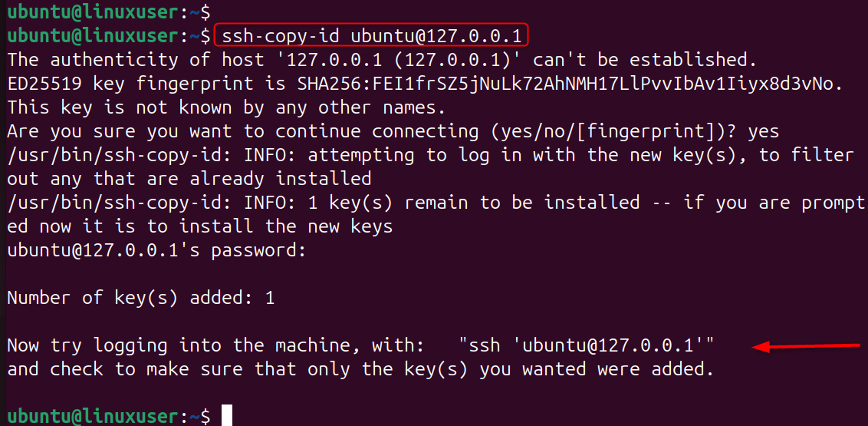Click the highlighted ssh-copy-id command
The width and height of the screenshot is (868, 426).
click(372, 36)
